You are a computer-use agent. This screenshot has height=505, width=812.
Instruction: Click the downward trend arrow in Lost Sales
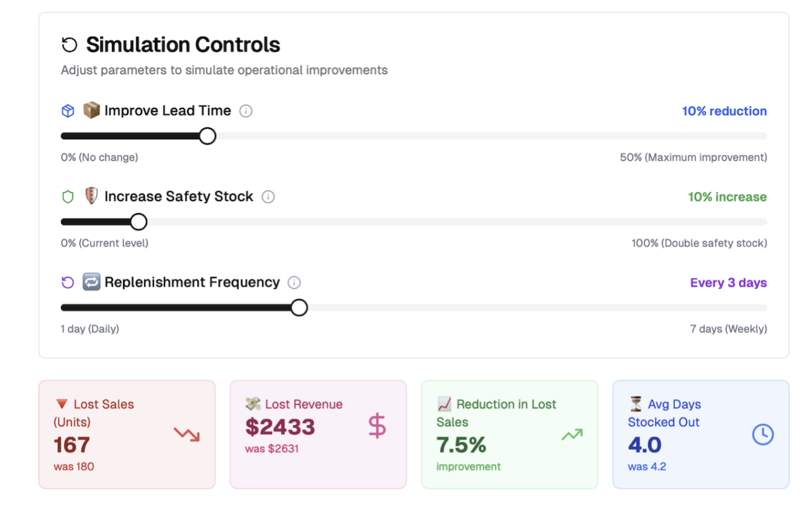click(186, 434)
